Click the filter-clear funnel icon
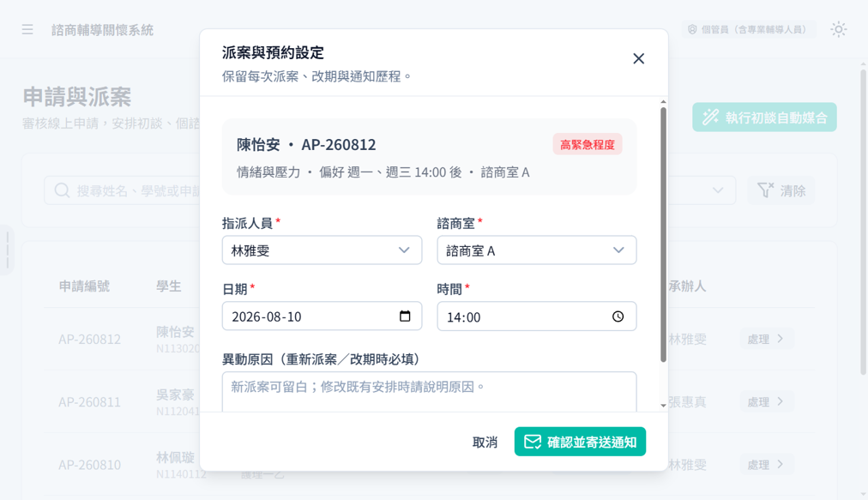 click(x=765, y=190)
